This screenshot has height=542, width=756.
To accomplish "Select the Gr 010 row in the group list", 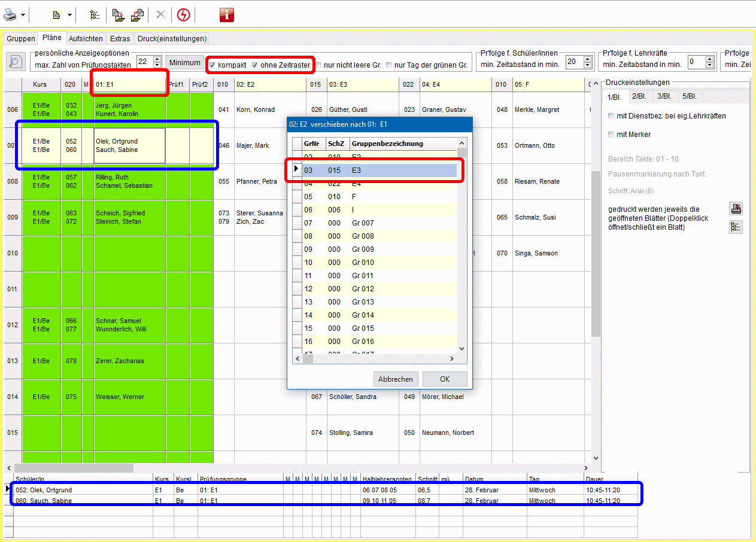I will point(363,263).
